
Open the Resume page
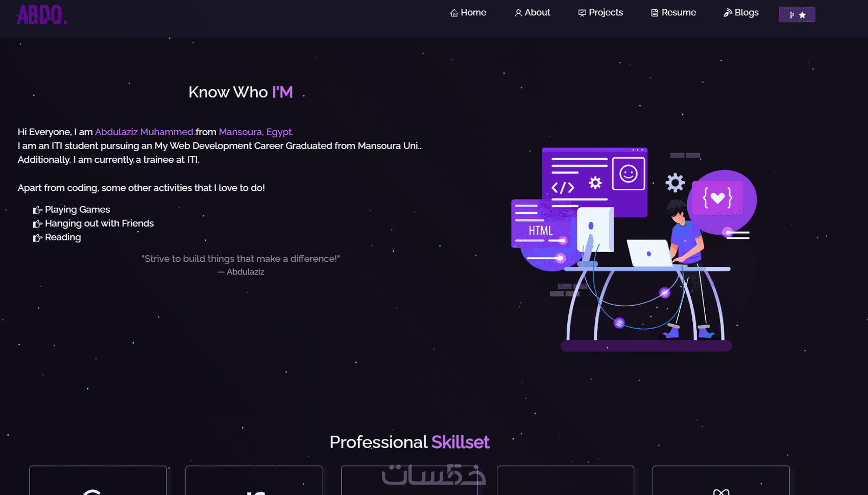(673, 13)
